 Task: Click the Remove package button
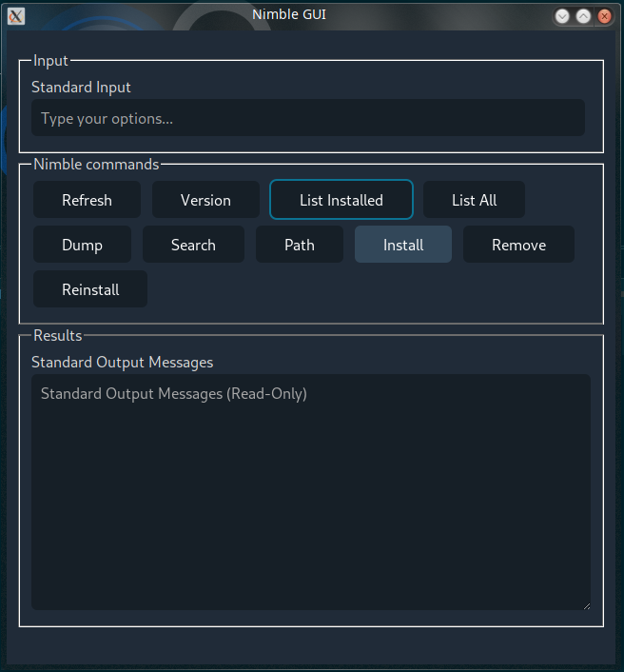(518, 245)
